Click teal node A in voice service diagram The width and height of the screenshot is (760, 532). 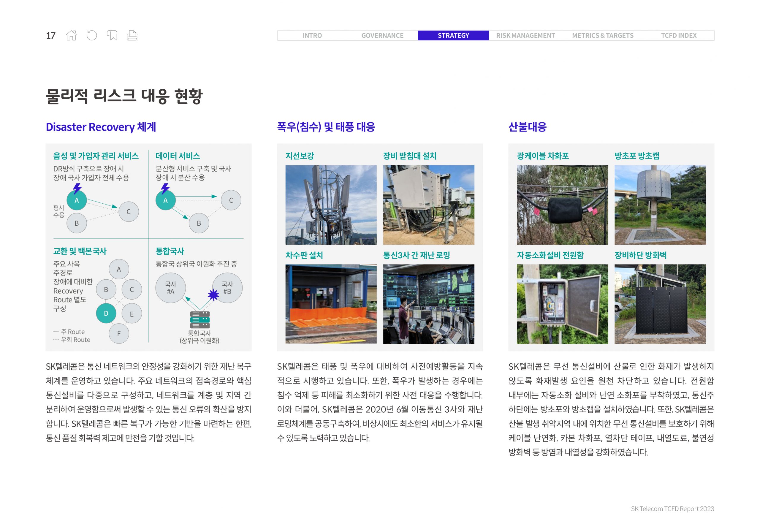(77, 200)
